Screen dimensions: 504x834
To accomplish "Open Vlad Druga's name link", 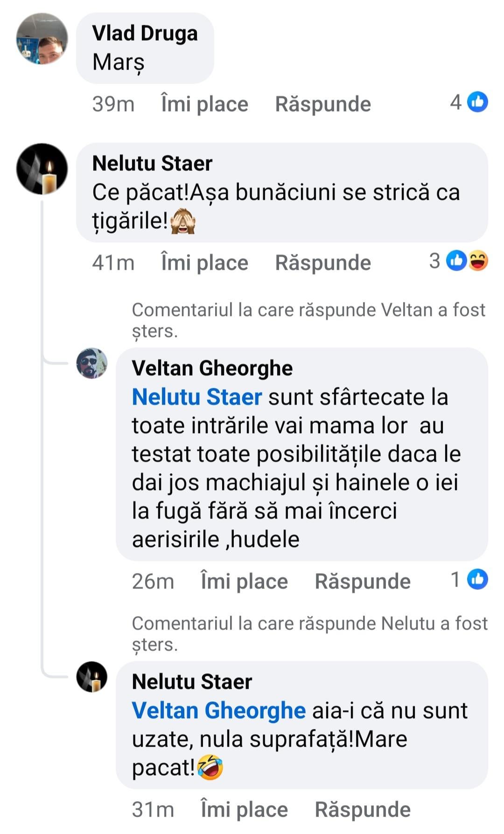I will pyautogui.click(x=145, y=34).
